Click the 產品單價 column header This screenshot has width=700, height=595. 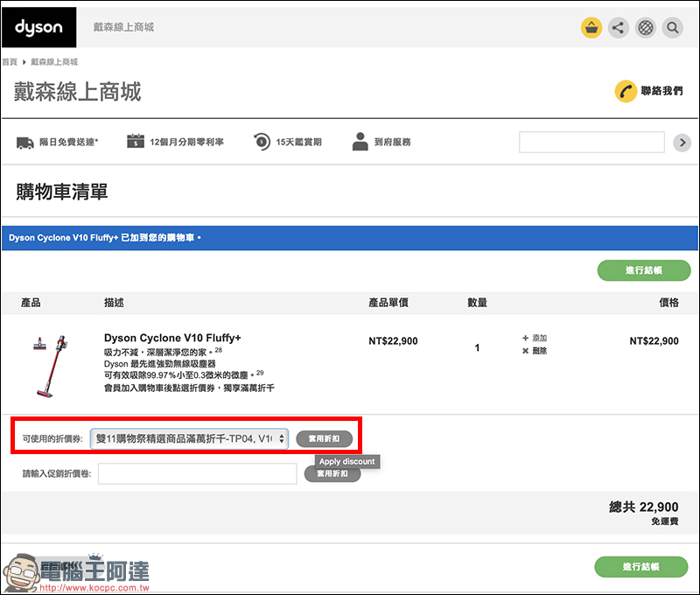point(388,303)
